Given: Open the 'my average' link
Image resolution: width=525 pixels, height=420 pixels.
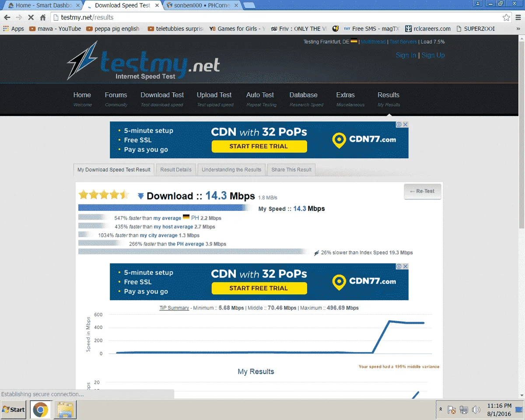Looking at the screenshot, I should pos(167,218).
